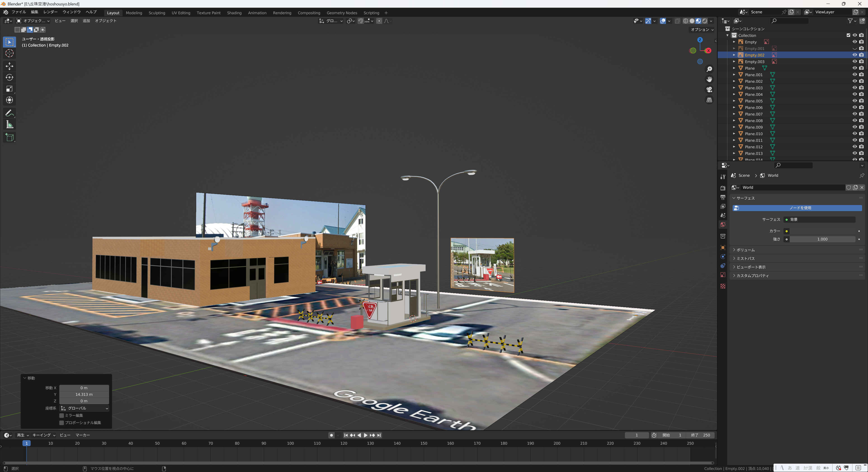
Task: Collapse the Collection tree item
Action: click(727, 35)
